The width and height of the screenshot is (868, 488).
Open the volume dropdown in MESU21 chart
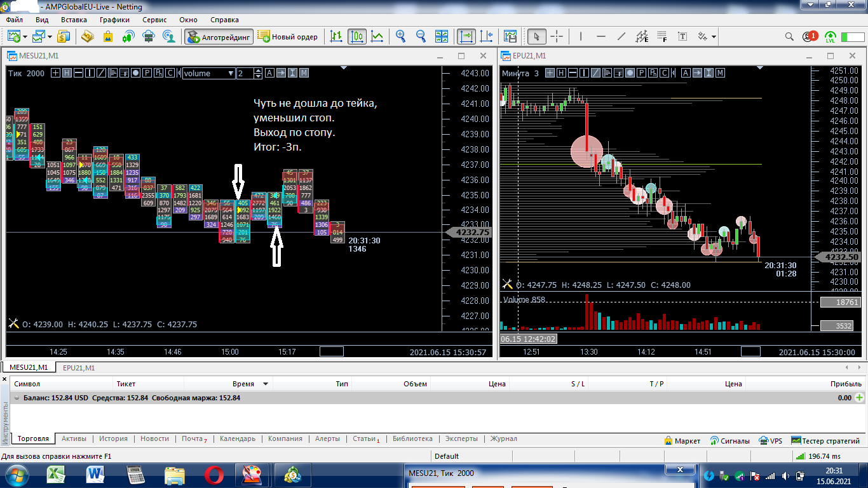tap(208, 73)
